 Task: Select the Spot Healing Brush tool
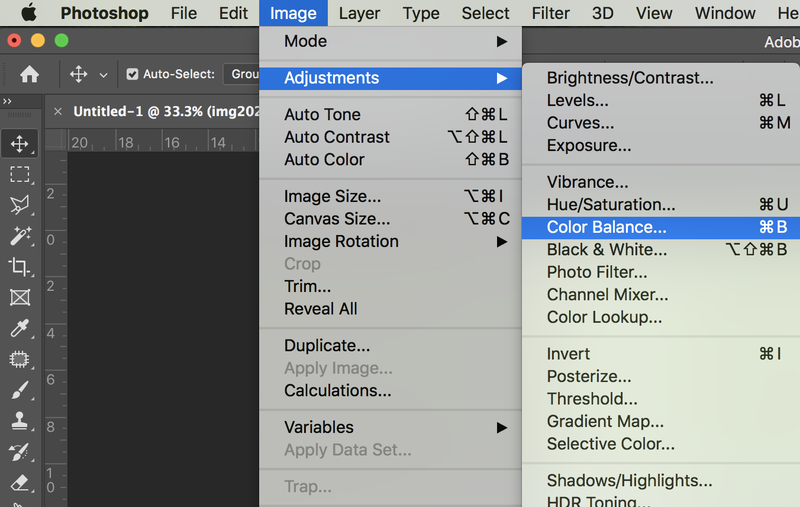19,359
